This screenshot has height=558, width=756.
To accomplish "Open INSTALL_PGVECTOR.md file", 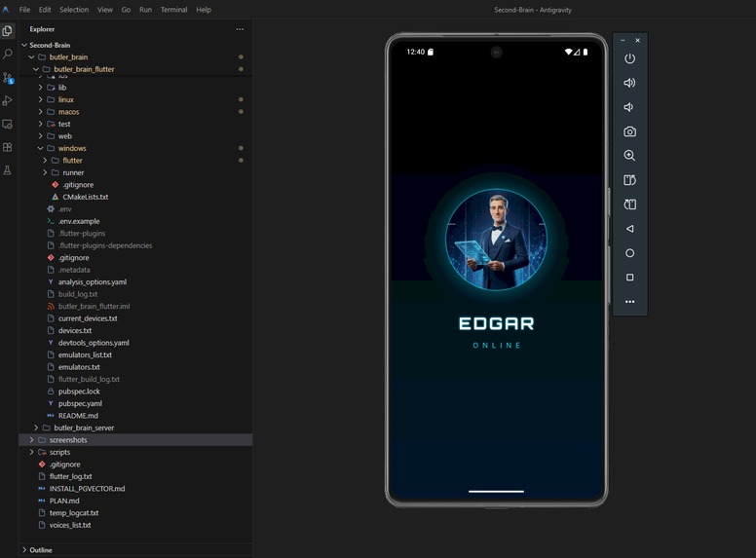I will [135, 488].
